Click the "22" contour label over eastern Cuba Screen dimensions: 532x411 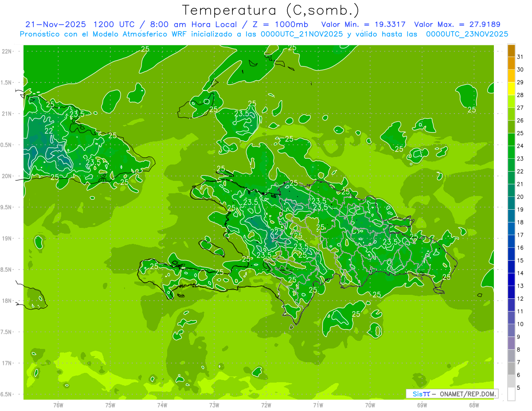[x=49, y=131]
